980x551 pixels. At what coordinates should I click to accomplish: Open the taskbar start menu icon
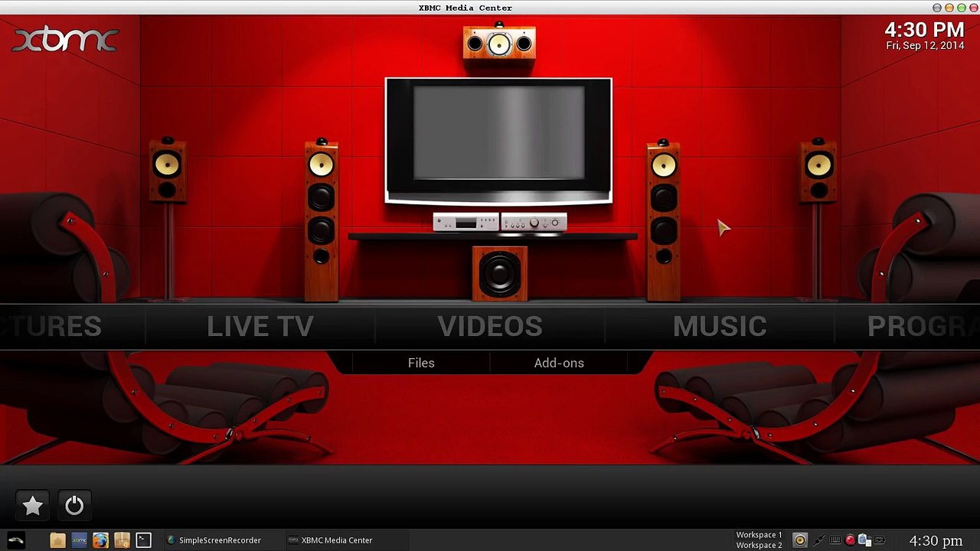pyautogui.click(x=16, y=540)
